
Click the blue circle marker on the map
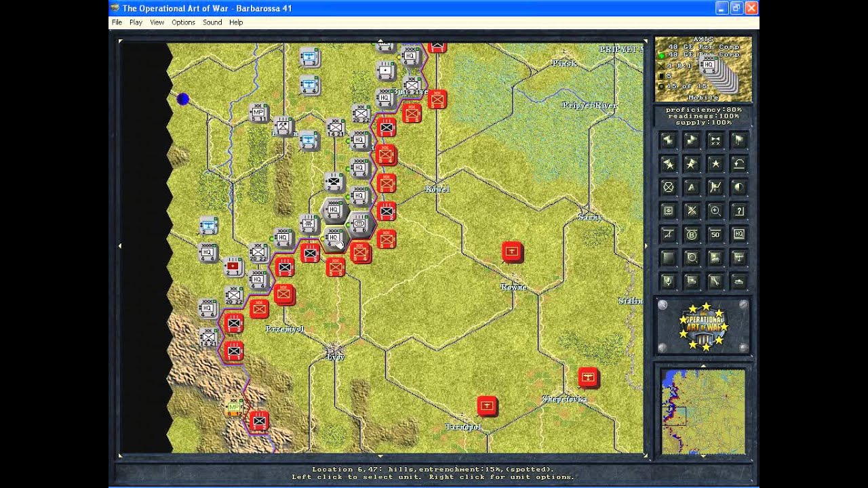[x=182, y=100]
